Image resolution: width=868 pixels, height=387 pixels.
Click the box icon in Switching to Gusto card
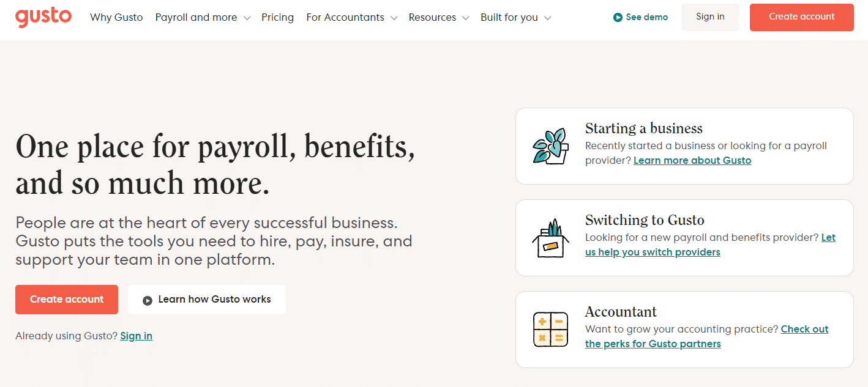coord(550,237)
